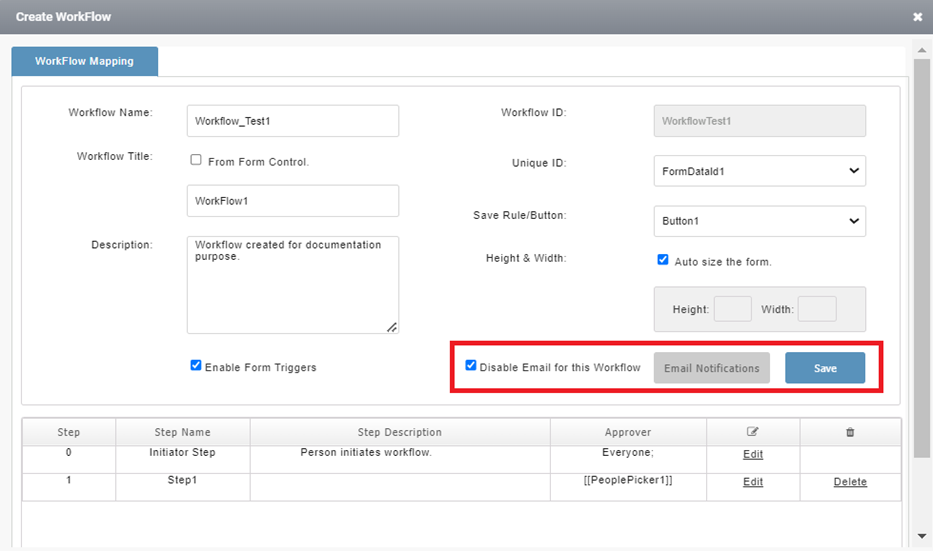The width and height of the screenshot is (933, 551).
Task: Edit the Step1 row
Action: [x=753, y=481]
